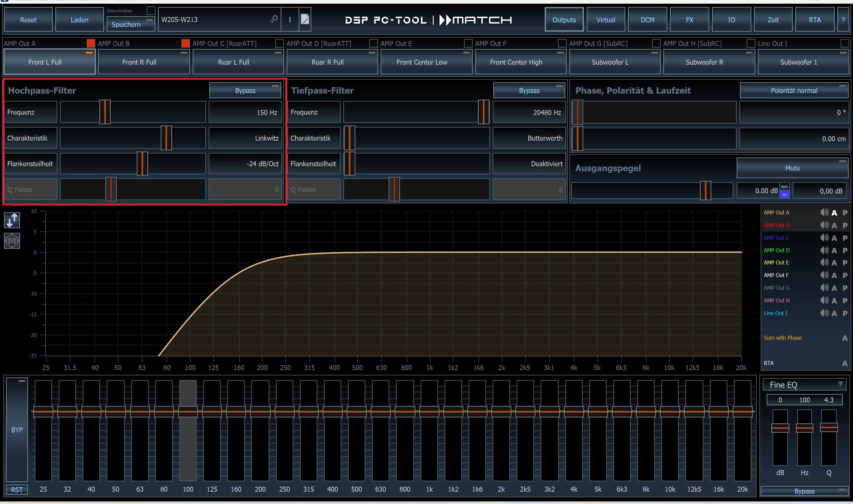Click the Laden button
The image size is (853, 504).
pyautogui.click(x=80, y=20)
